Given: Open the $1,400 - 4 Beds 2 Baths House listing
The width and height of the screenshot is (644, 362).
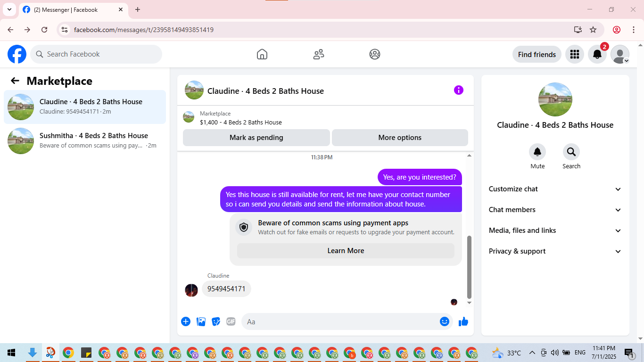Looking at the screenshot, I should pos(241,122).
